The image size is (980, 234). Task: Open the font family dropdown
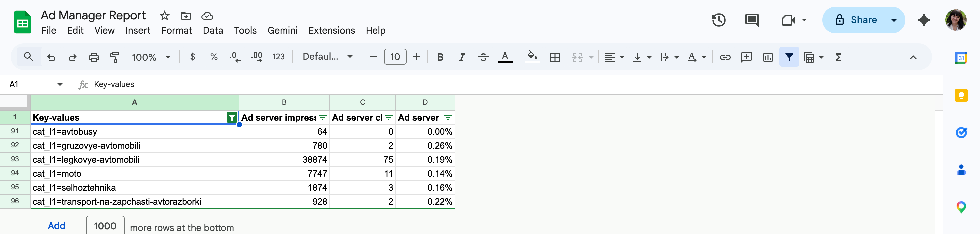coord(327,57)
